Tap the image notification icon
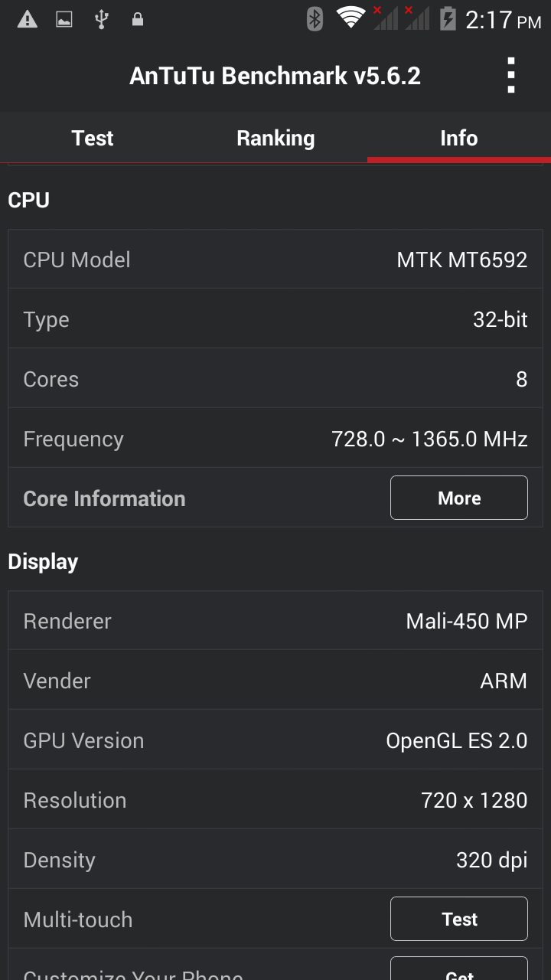 pyautogui.click(x=64, y=19)
